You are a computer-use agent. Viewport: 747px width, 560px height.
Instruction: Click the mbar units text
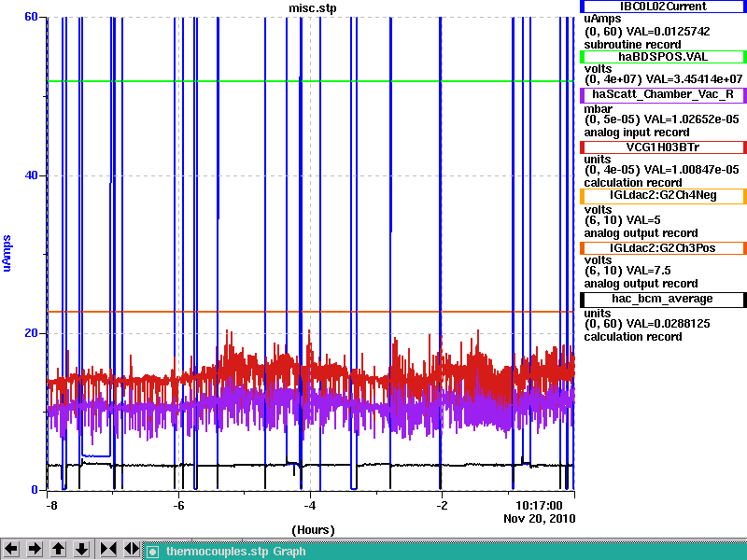599,109
